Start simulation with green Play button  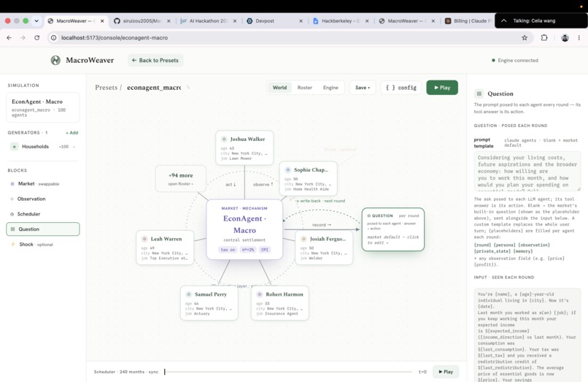pyautogui.click(x=442, y=88)
